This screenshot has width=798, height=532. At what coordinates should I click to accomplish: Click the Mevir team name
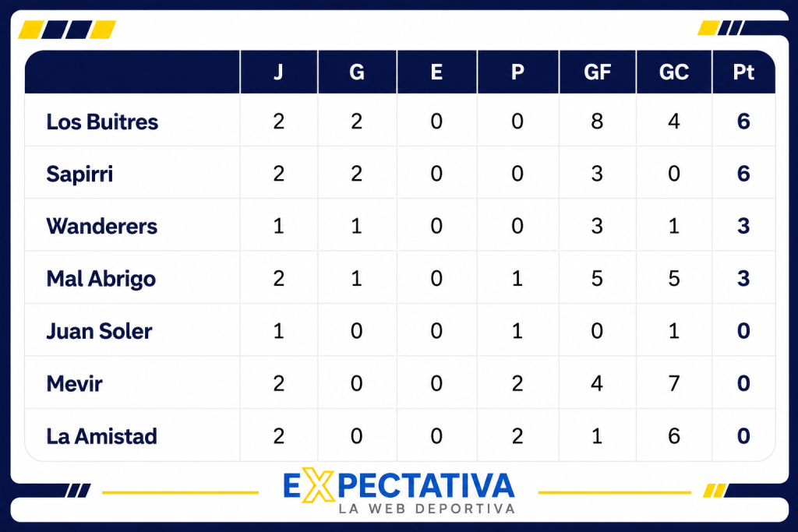coord(74,383)
